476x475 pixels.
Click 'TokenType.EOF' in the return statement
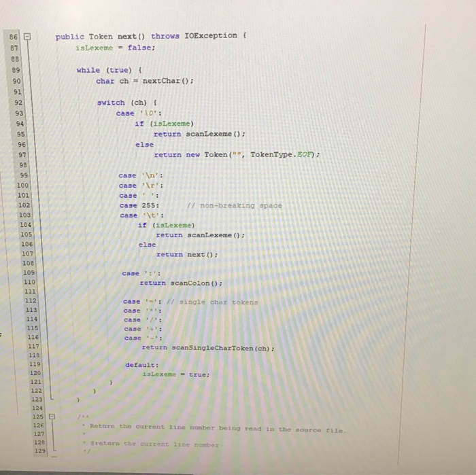(281, 154)
